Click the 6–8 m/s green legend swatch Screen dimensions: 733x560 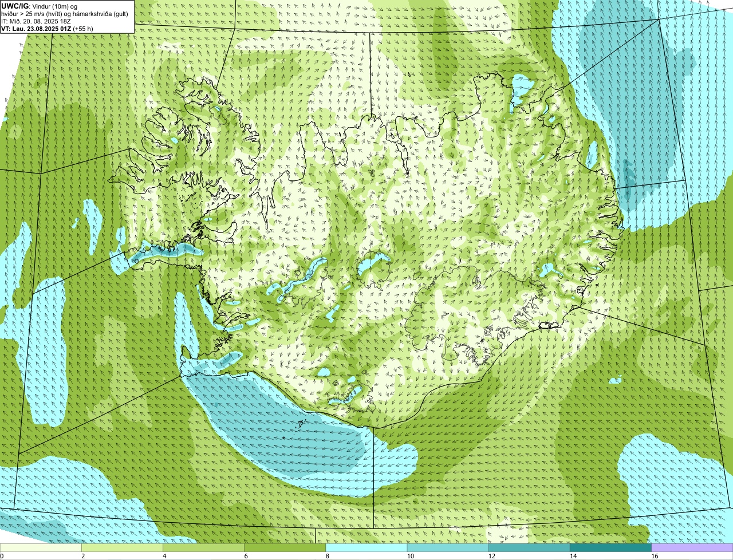pyautogui.click(x=285, y=547)
